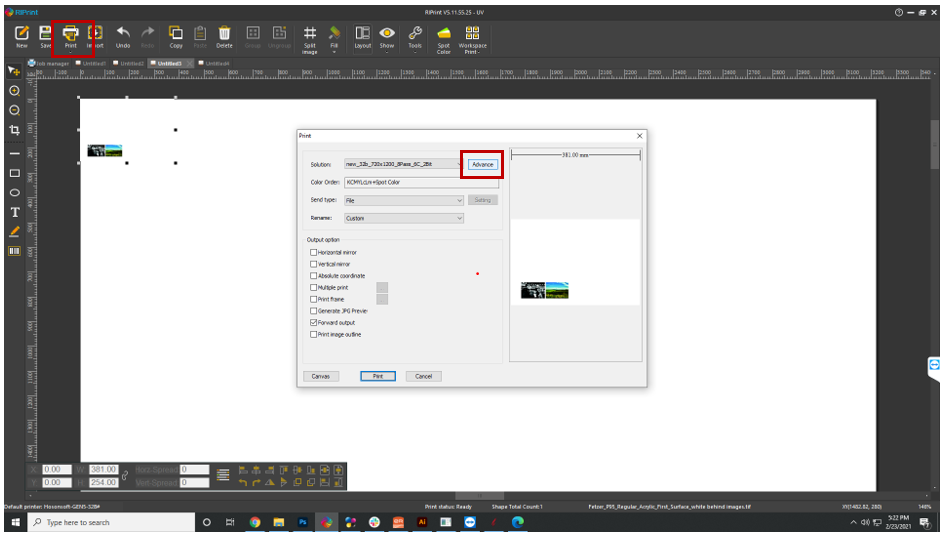Toggle the Layout toolbar button
945x538 pixels.
(362, 37)
